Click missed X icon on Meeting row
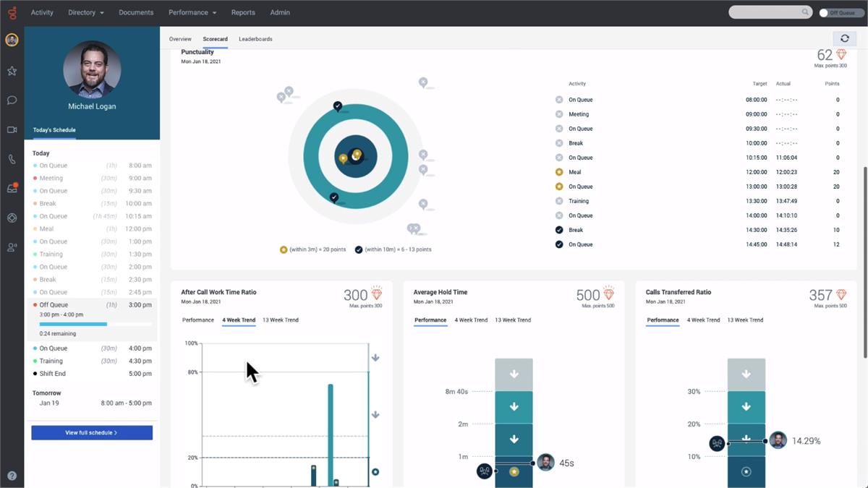Viewport: 868px width, 488px height. pos(559,114)
